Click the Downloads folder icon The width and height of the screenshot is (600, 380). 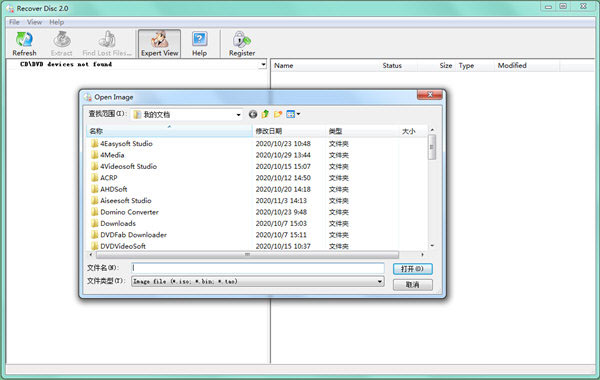[x=95, y=223]
